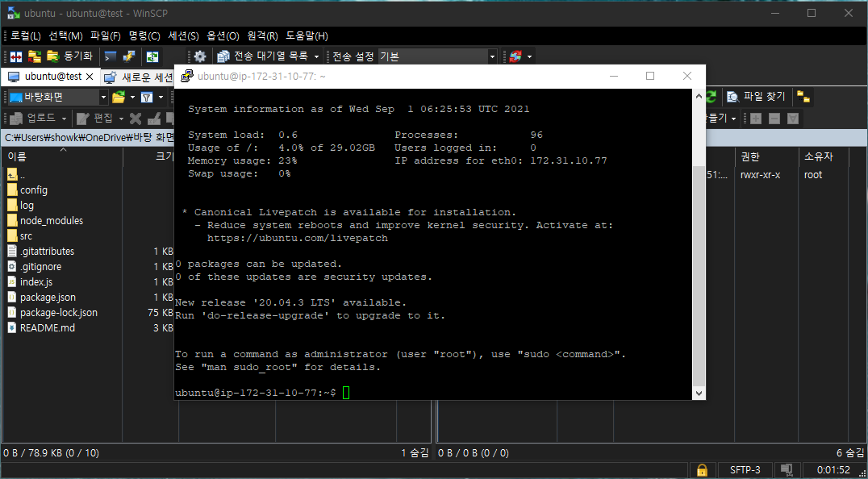The height and width of the screenshot is (479, 868).
Task: Click the SFTP-3 protocol status indicator
Action: (x=745, y=470)
